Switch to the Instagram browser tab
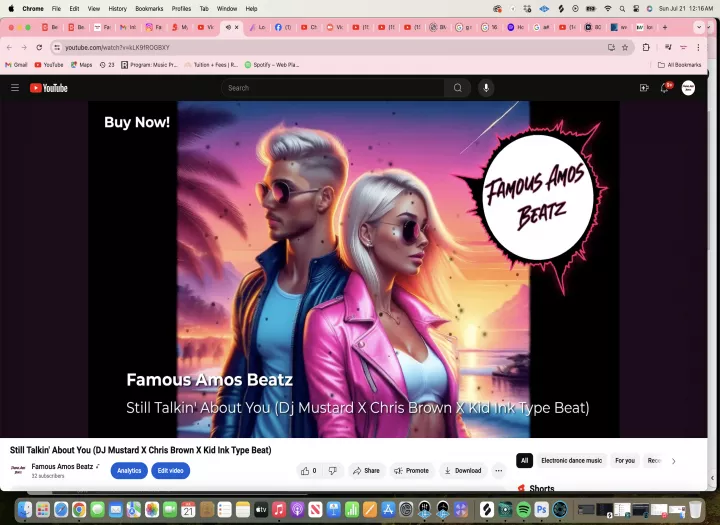The height and width of the screenshot is (525, 720). coord(154,28)
